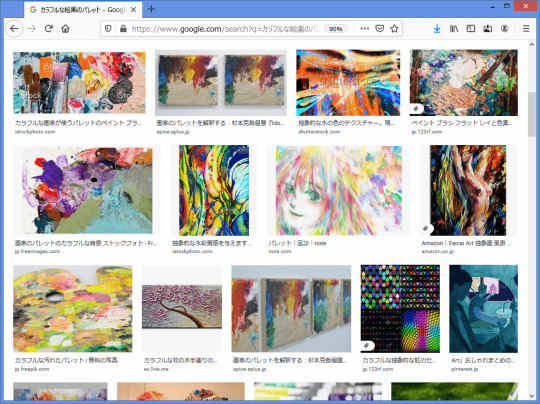Open the teal Pinterest art image
The image size is (540, 404).
[484, 309]
